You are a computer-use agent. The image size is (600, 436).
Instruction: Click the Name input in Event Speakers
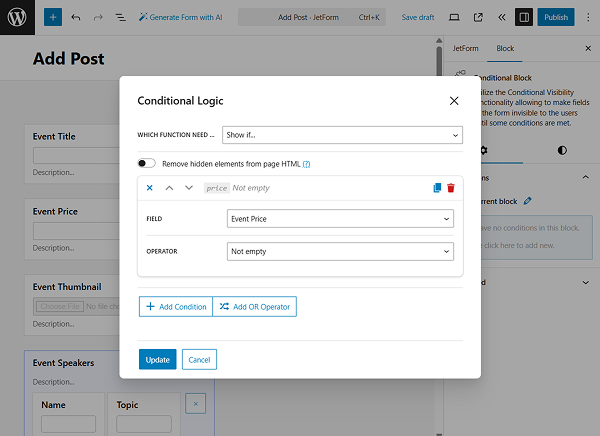coord(68,424)
